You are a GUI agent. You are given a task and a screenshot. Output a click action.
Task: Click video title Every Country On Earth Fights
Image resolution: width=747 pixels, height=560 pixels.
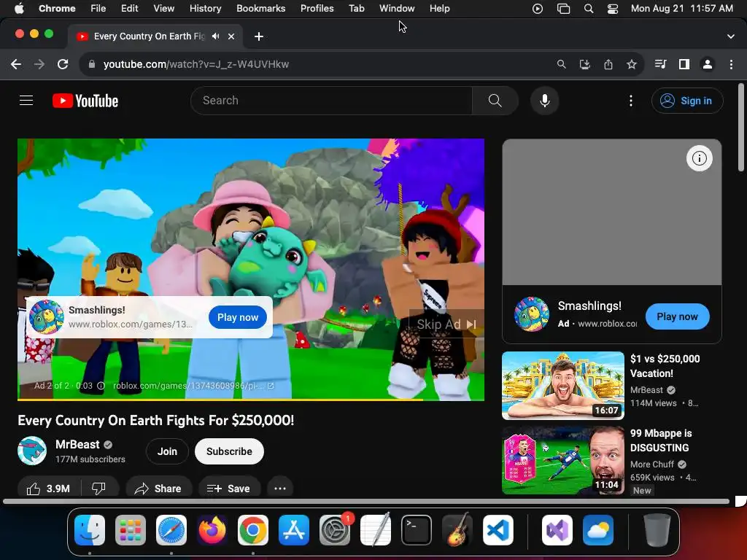[156, 421]
